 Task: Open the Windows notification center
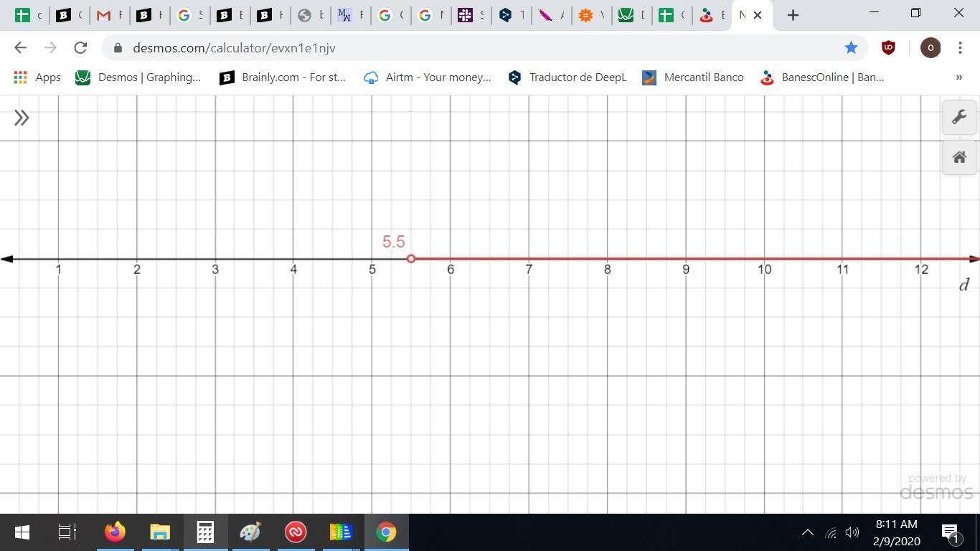(951, 532)
